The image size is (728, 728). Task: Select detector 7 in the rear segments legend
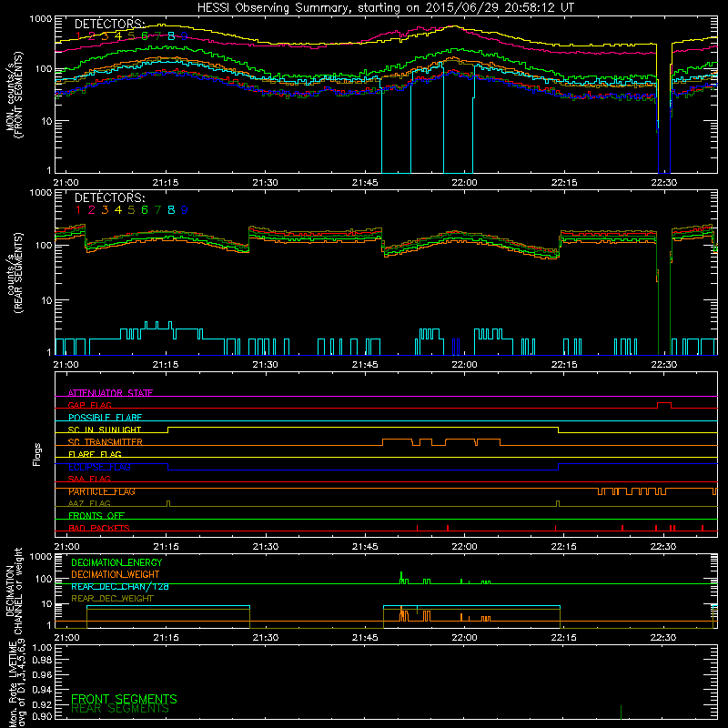pos(157,210)
